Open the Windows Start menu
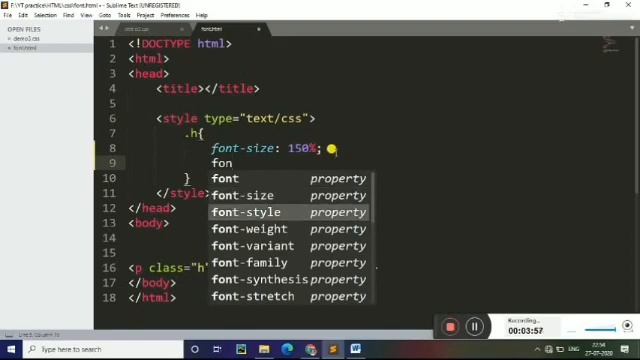Image resolution: width=640 pixels, height=360 pixels. coord(11,349)
